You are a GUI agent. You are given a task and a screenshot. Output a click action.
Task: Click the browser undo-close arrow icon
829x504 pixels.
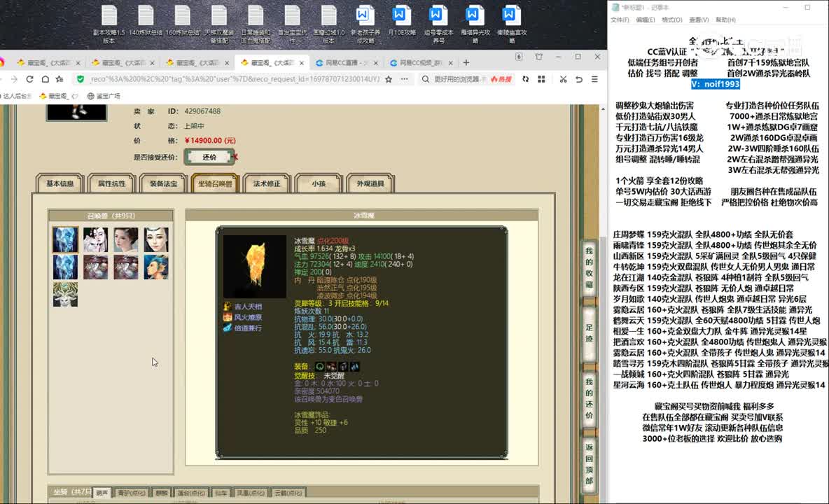point(579,79)
